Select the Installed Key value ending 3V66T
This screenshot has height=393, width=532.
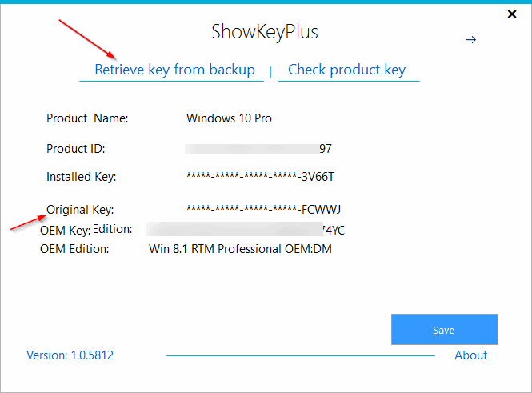(260, 176)
